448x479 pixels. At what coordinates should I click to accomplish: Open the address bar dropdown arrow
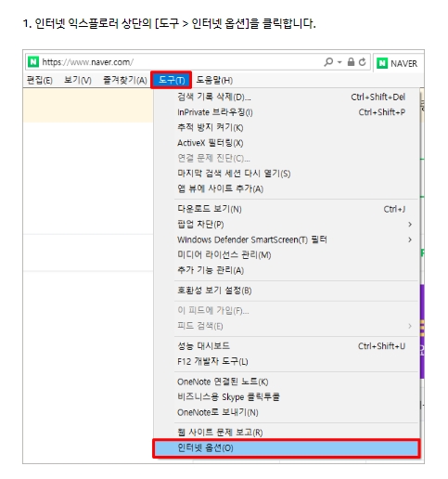pos(339,62)
